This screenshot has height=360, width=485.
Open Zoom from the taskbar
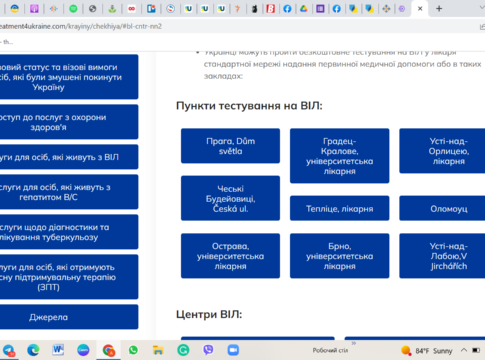pos(233,350)
